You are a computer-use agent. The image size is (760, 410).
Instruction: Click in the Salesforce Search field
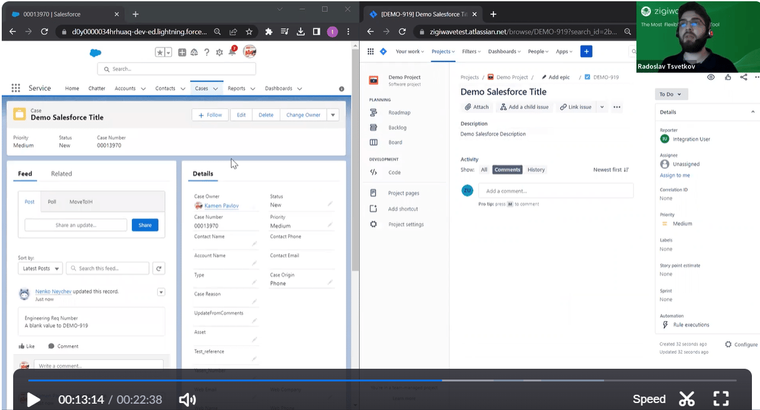(x=176, y=69)
